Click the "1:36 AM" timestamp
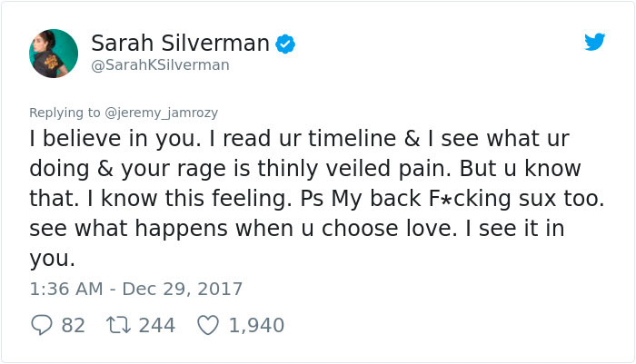The width and height of the screenshot is (636, 364). 66,289
